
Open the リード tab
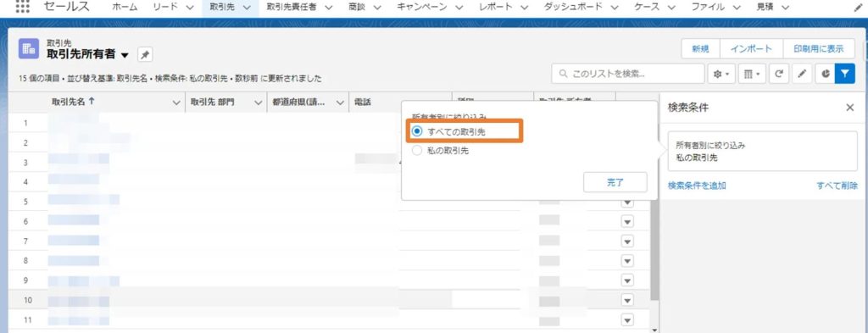click(165, 7)
